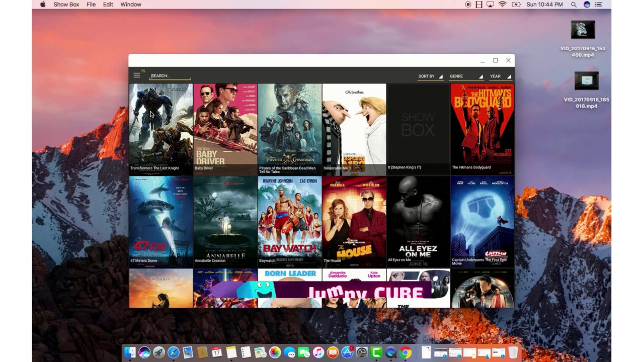Maximize the Show Box window
The width and height of the screenshot is (644, 362).
(496, 60)
